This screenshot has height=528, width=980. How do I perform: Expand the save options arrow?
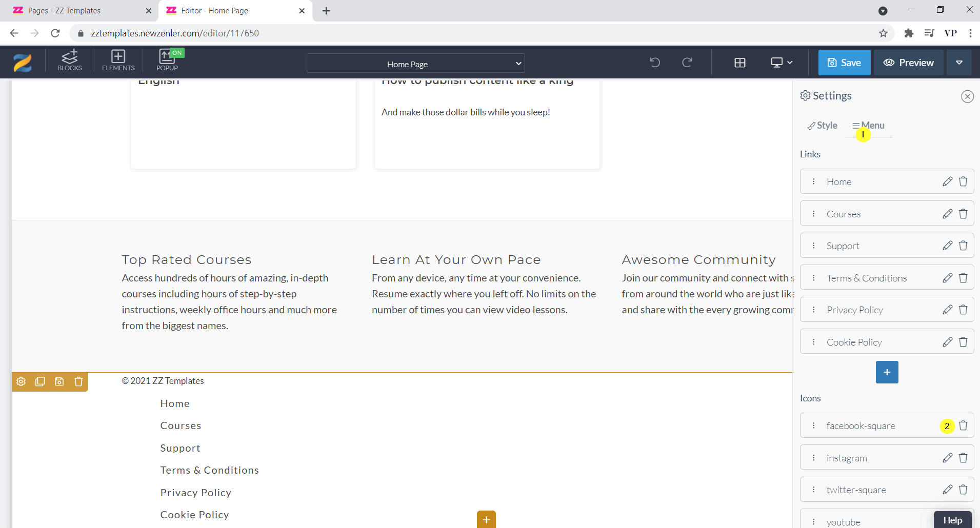(x=959, y=63)
